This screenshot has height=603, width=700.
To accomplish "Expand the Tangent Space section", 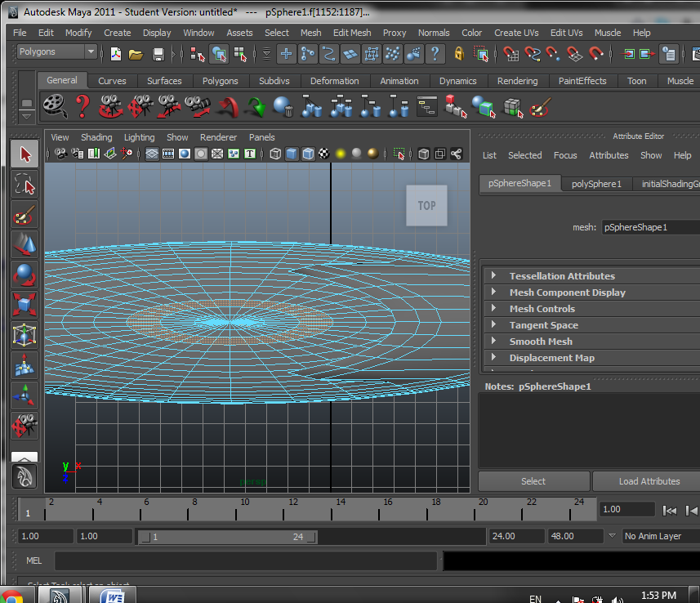I will (493, 324).
